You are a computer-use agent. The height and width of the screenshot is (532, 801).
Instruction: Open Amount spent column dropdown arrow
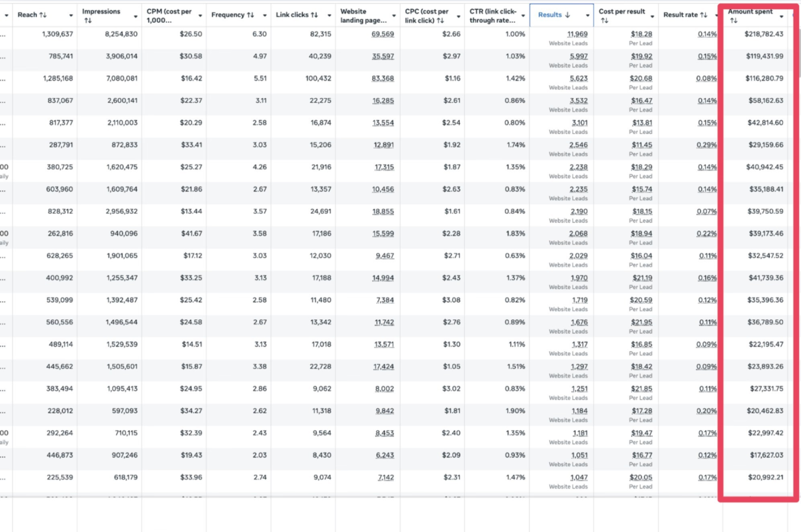click(781, 16)
